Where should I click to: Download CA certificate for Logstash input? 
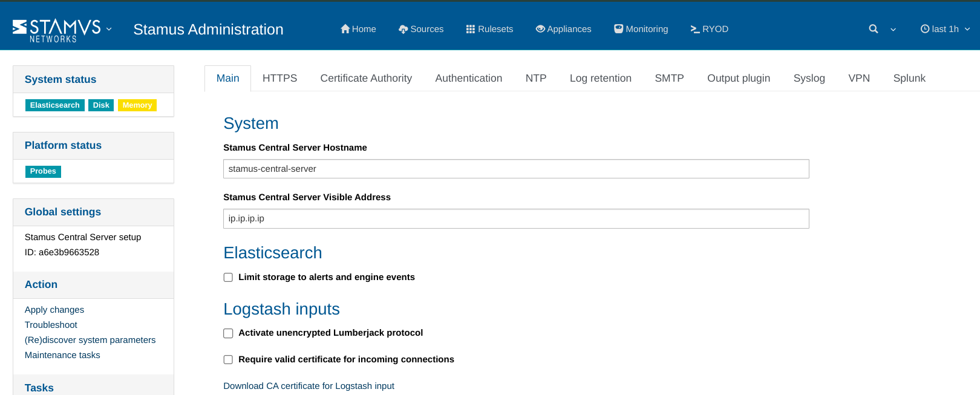point(309,386)
